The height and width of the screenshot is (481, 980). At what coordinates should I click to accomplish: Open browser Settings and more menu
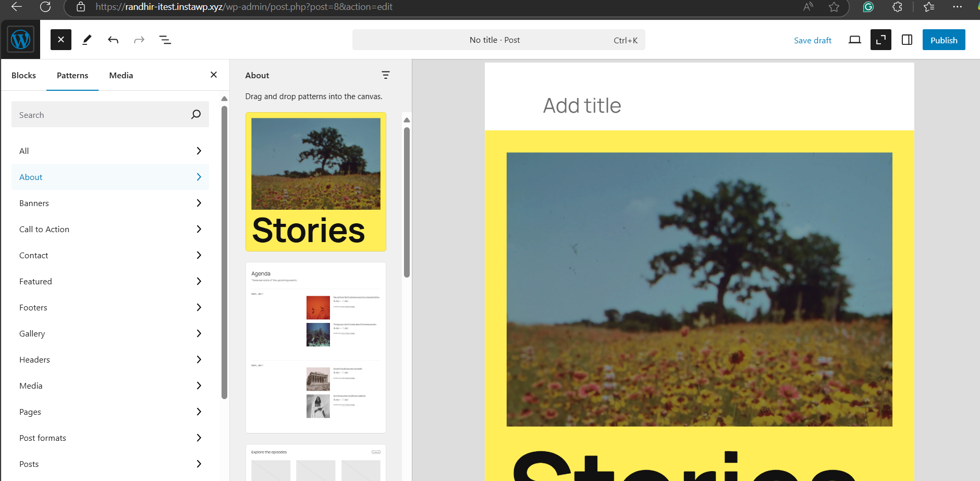957,7
